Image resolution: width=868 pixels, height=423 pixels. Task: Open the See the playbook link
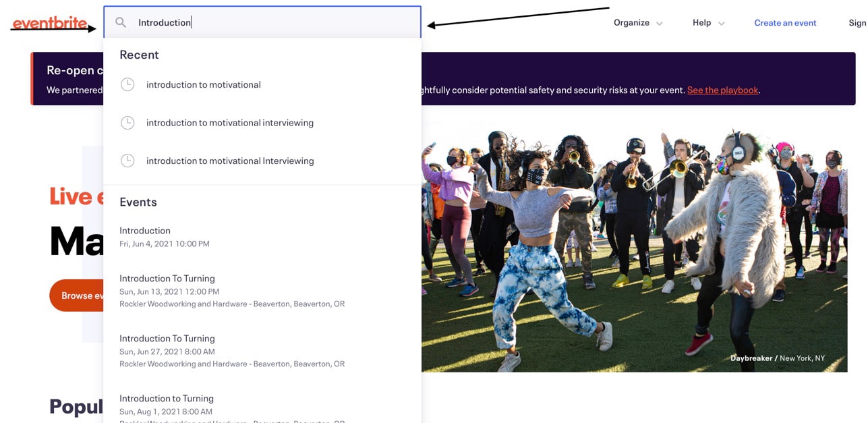coord(722,90)
